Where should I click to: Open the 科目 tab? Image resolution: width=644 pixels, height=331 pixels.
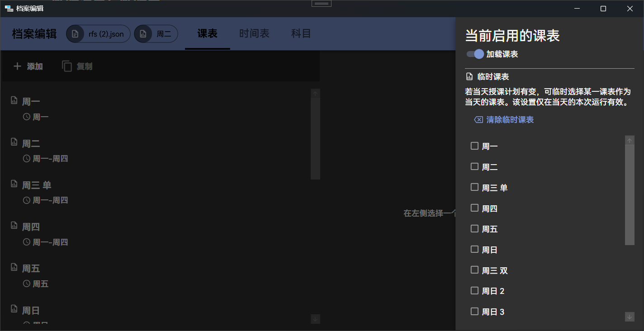coord(301,34)
